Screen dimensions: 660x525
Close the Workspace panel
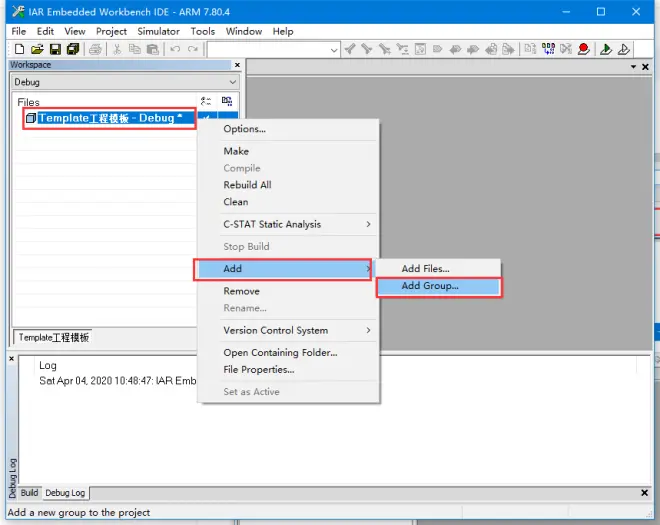point(237,65)
